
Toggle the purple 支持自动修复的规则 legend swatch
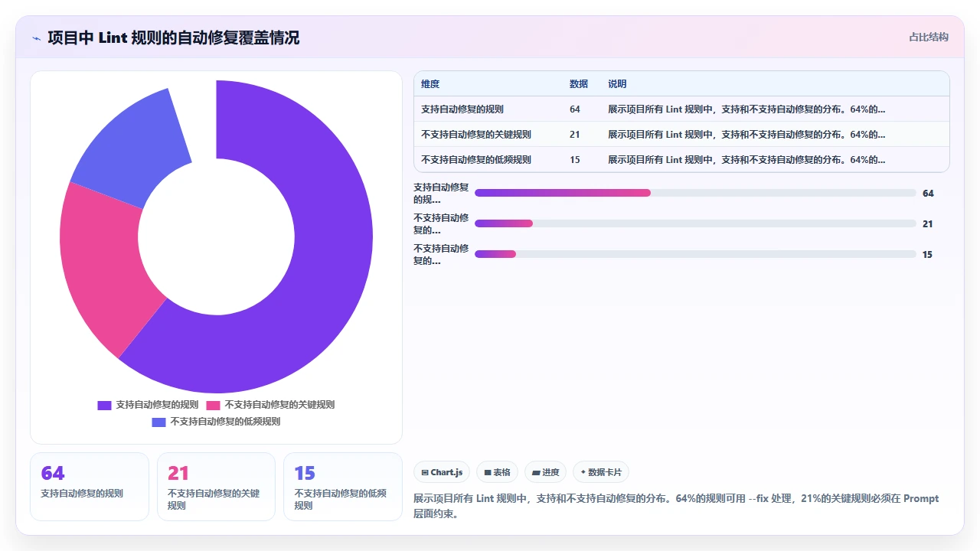104,405
